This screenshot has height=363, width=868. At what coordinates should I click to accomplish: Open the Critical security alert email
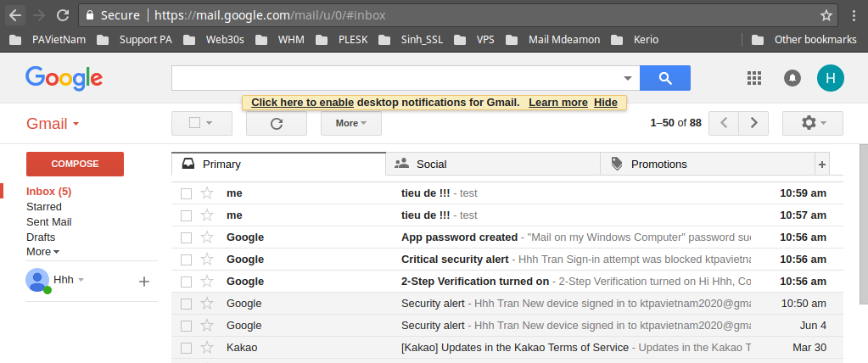point(507,260)
